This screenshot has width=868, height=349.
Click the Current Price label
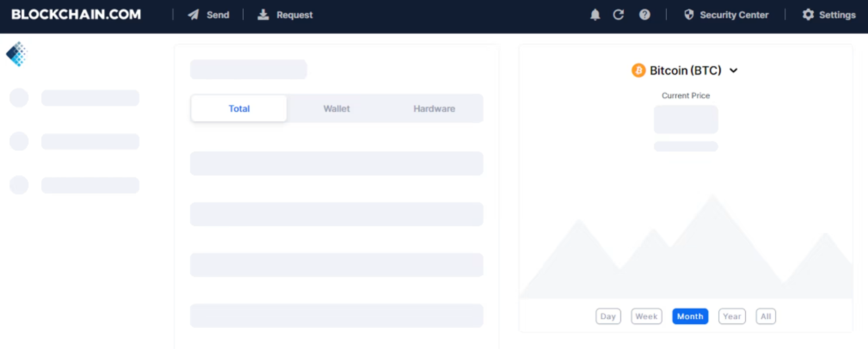[686, 96]
